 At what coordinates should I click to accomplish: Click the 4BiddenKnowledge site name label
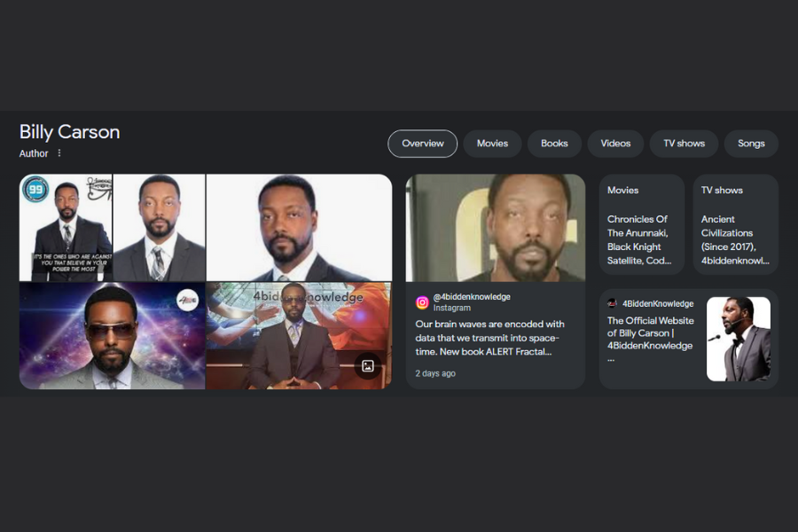click(x=658, y=303)
